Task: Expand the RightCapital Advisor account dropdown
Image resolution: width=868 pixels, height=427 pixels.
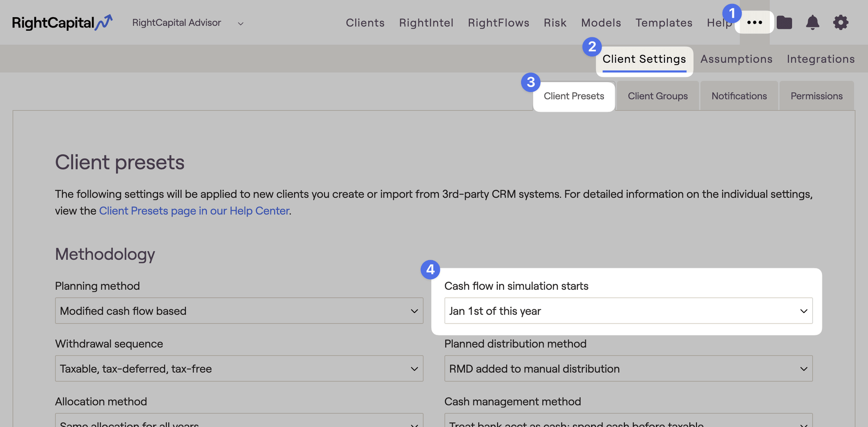Action: [x=188, y=23]
